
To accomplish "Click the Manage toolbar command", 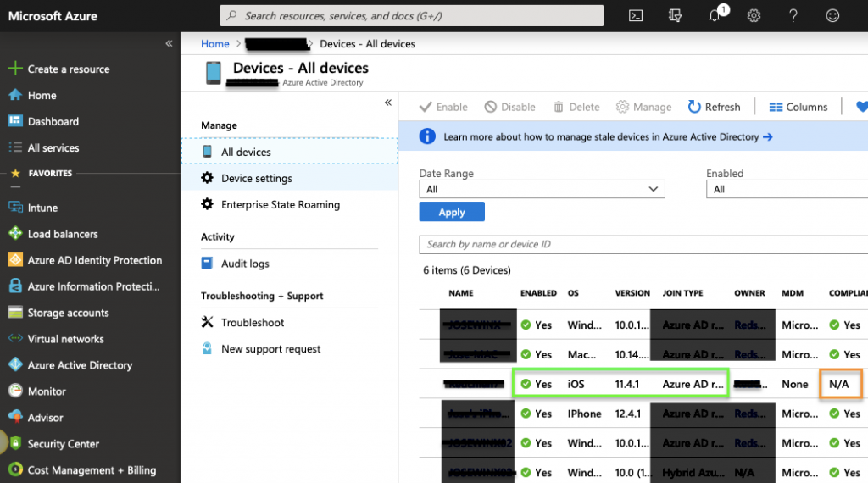I will [644, 107].
